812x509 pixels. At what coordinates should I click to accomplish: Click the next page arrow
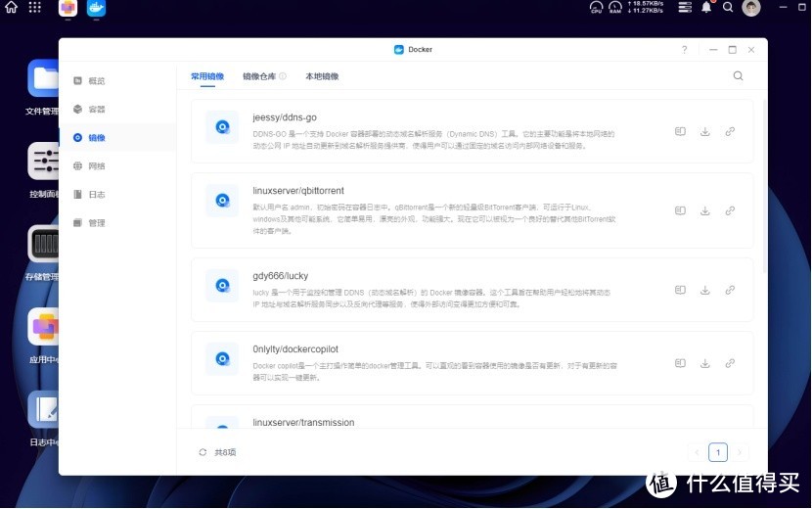pyautogui.click(x=739, y=452)
